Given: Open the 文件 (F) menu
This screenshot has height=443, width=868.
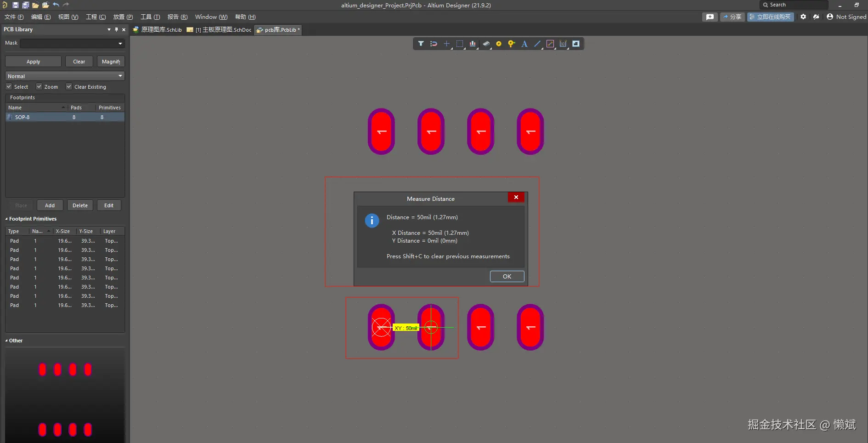Looking at the screenshot, I should pos(14,17).
